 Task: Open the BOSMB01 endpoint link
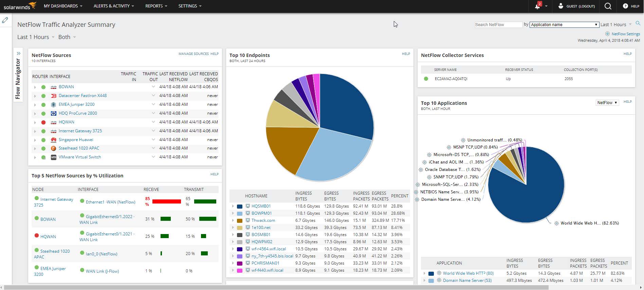pos(261,234)
